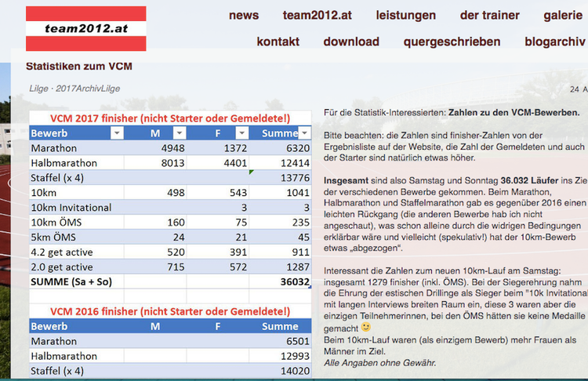Select the 10km women value 543
The height and width of the screenshot is (381, 588).
238,193
